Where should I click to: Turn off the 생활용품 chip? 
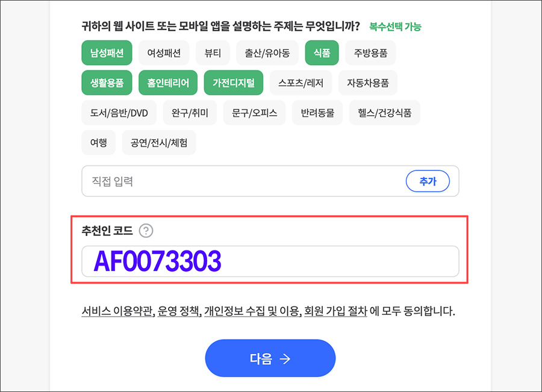click(107, 82)
